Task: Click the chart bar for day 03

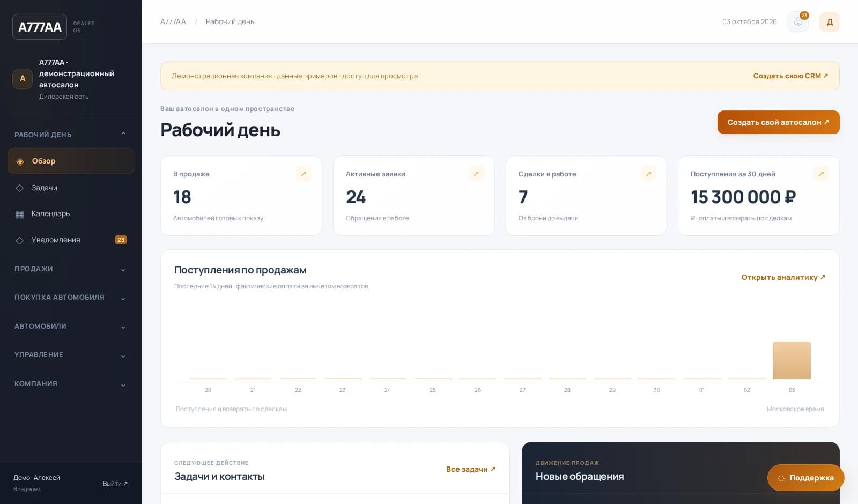Action: [x=792, y=360]
